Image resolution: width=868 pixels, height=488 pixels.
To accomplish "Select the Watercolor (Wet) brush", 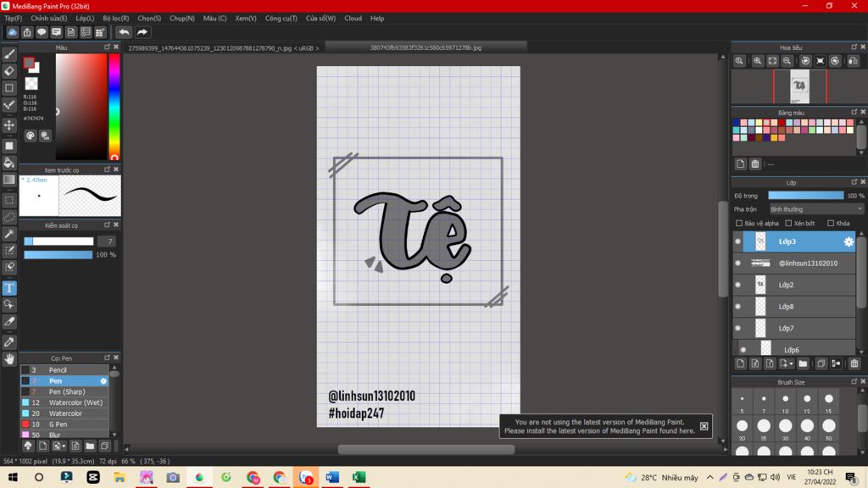I will coord(64,402).
